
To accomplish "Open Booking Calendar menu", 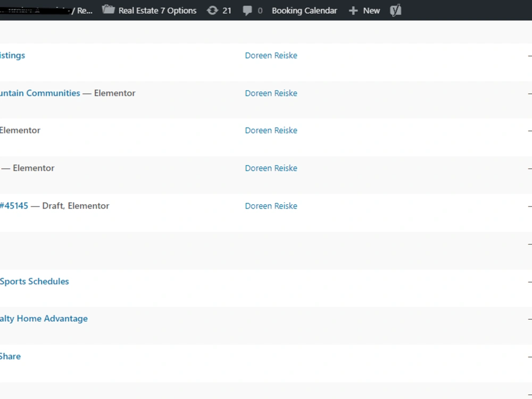I will [304, 11].
